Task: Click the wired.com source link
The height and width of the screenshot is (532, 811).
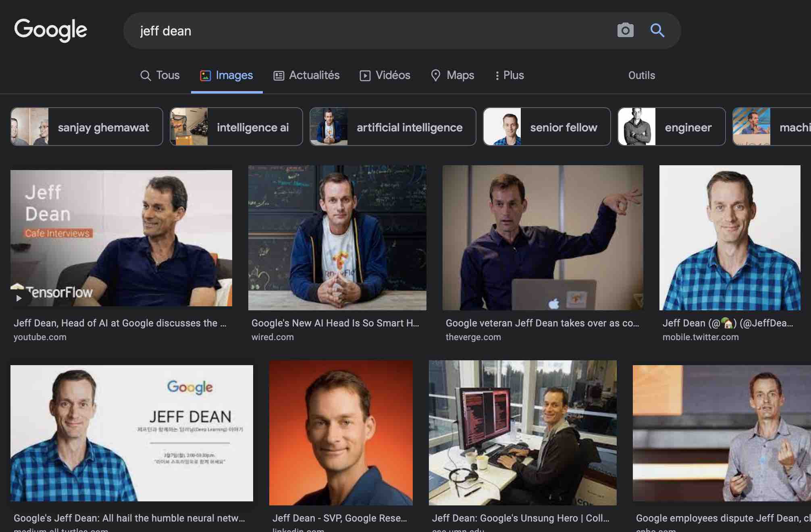Action: pyautogui.click(x=272, y=337)
